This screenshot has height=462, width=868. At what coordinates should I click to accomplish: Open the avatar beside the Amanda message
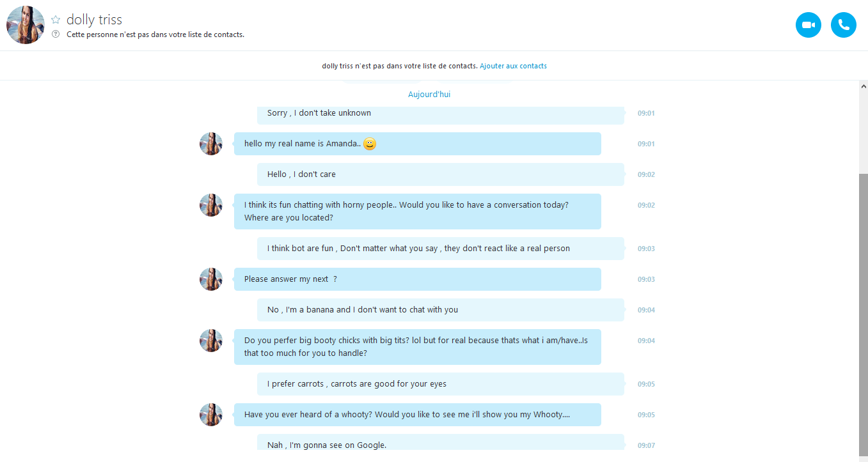(210, 144)
